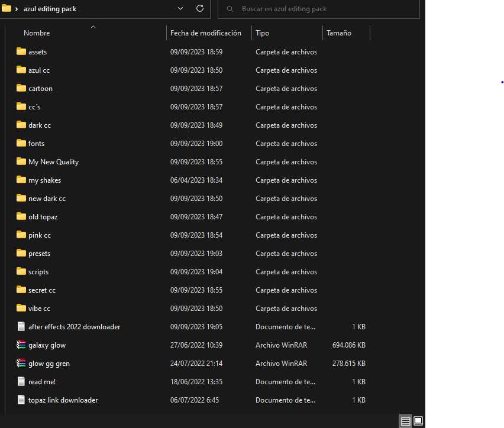Sort files by Tamaño column header

pyautogui.click(x=338, y=33)
